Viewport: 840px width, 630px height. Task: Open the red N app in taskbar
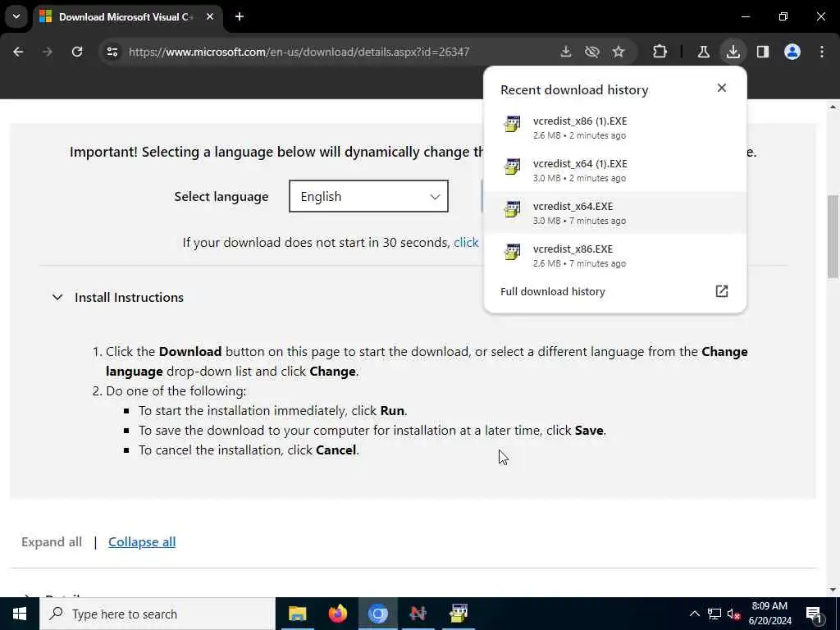tap(418, 614)
